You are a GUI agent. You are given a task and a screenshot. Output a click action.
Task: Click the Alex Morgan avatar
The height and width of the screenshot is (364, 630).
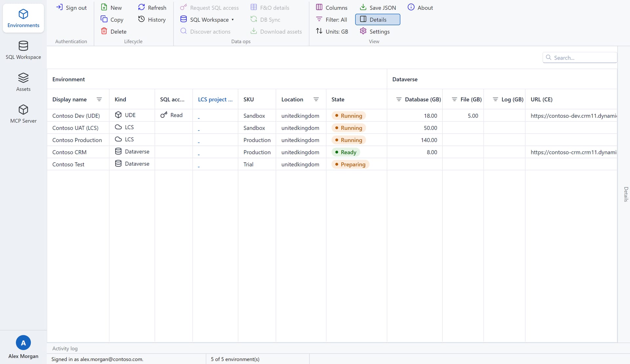23,343
